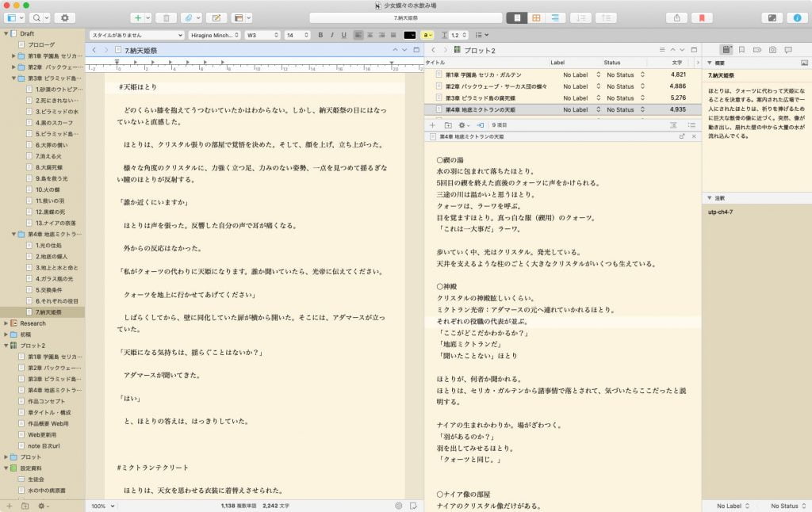This screenshot has width=812, height=512.
Task: Open the black text color swatch
Action: (410, 35)
